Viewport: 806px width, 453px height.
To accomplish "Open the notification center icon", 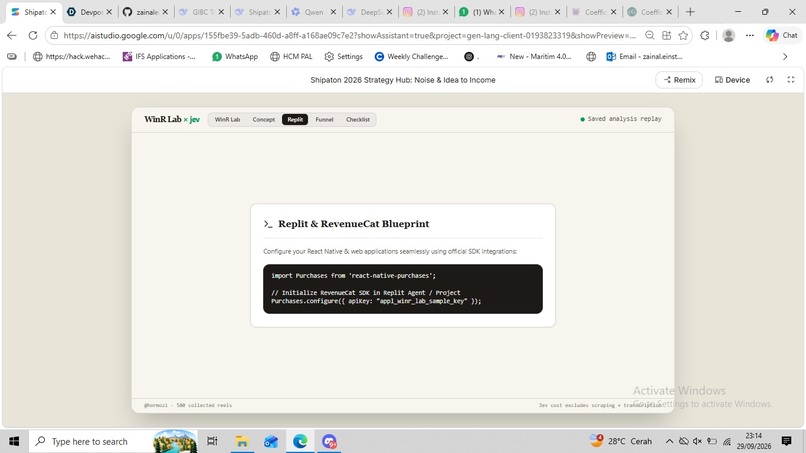I will (x=786, y=441).
